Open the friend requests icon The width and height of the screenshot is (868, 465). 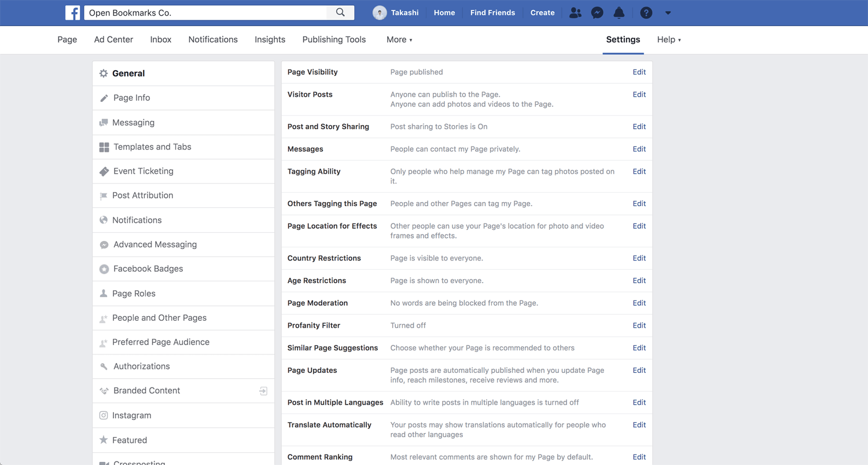click(575, 13)
